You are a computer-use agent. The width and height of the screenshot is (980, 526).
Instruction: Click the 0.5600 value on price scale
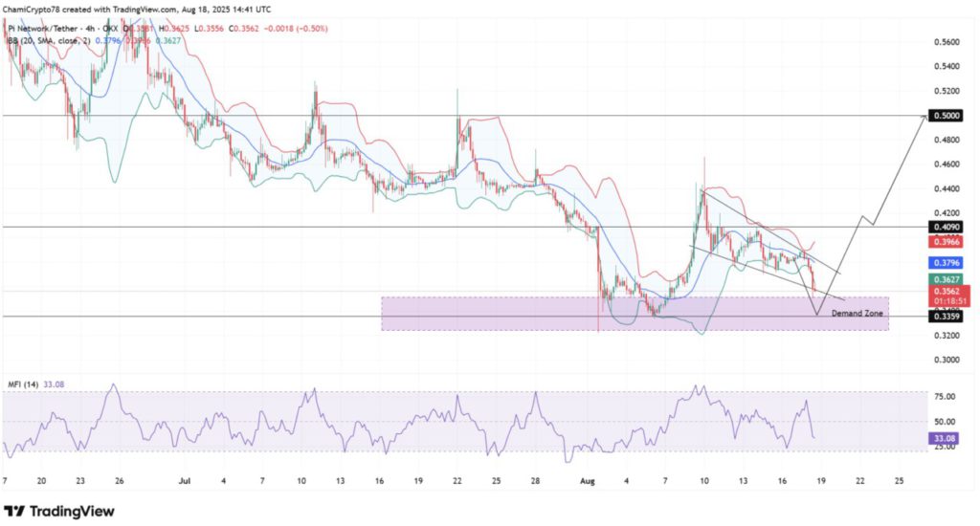click(x=947, y=42)
